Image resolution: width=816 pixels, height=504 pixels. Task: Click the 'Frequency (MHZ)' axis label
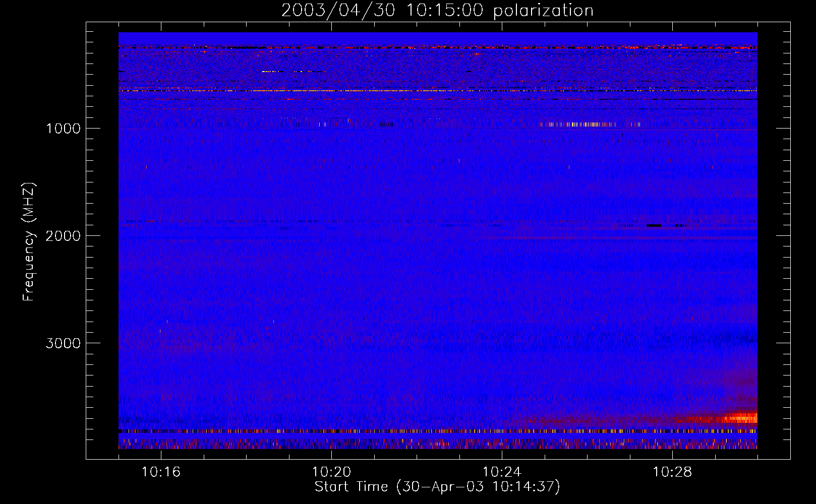[29, 242]
